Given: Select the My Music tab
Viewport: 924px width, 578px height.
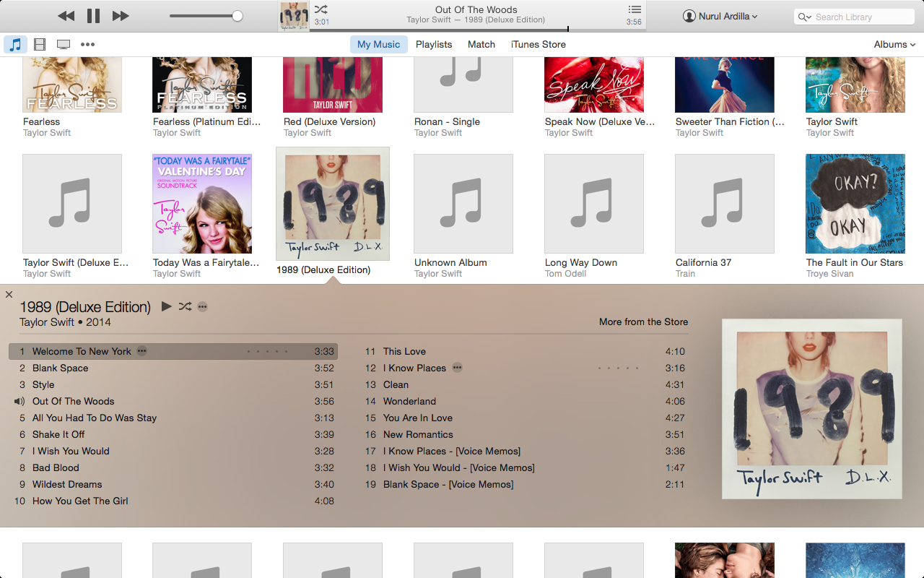Looking at the screenshot, I should [x=378, y=44].
